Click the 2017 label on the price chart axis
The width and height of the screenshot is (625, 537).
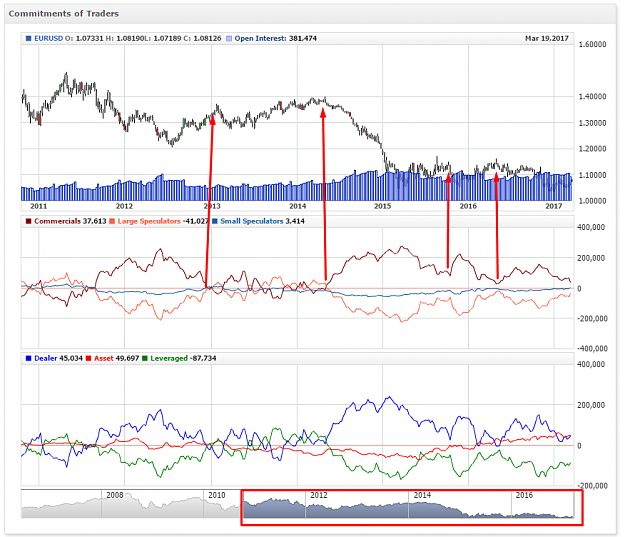(554, 206)
